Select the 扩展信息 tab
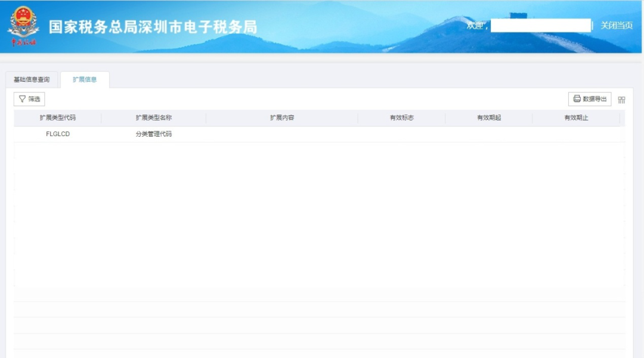The height and width of the screenshot is (358, 644). pos(85,79)
